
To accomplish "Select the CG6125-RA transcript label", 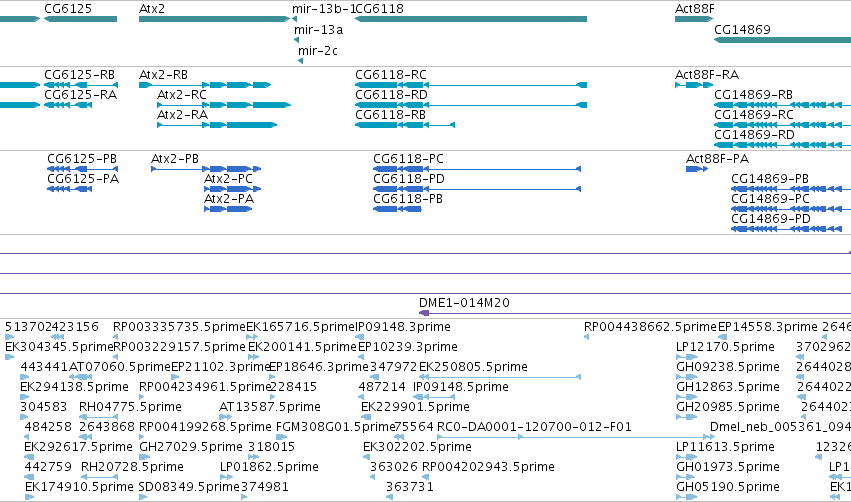I will [80, 94].
